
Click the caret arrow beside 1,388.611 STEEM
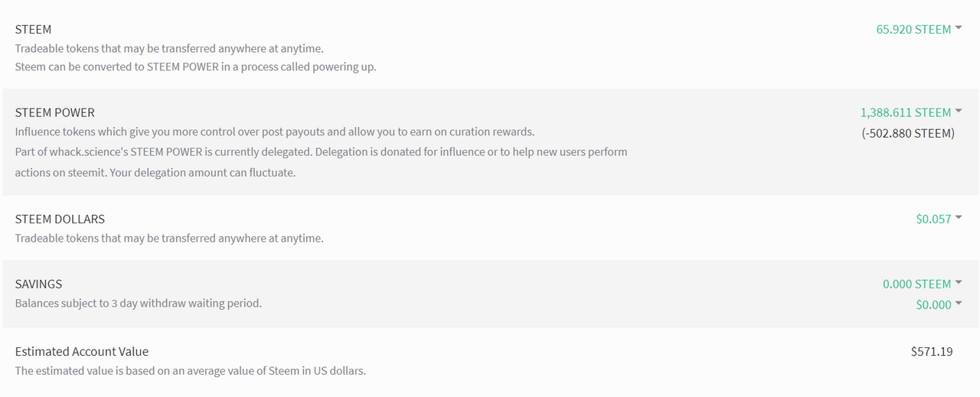point(958,112)
